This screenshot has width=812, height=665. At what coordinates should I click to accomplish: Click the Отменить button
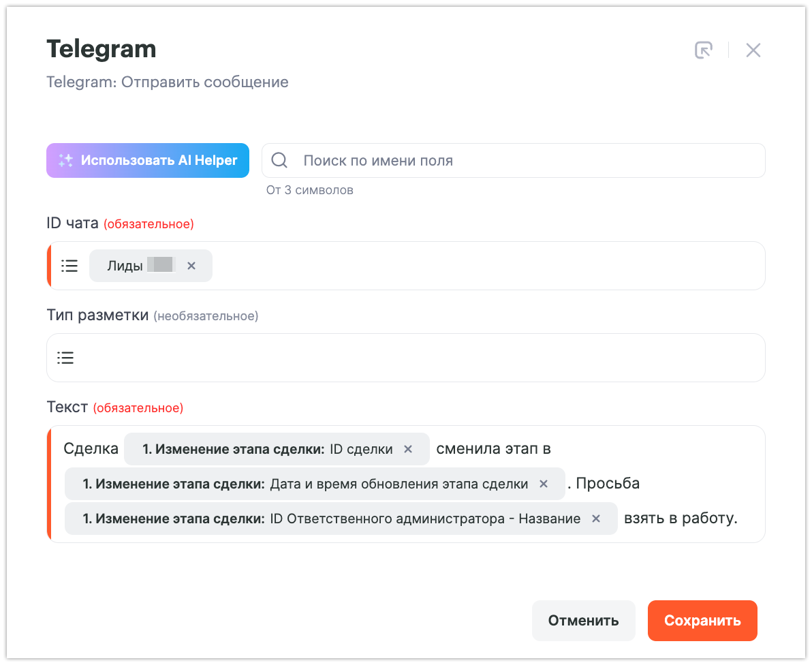click(583, 621)
